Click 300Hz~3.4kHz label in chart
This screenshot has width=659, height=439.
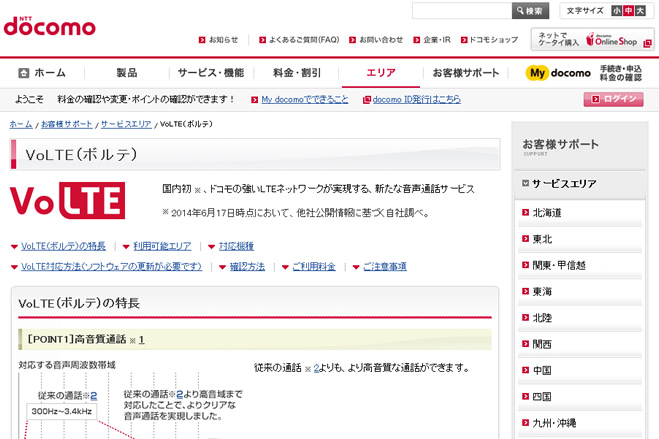pyautogui.click(x=62, y=412)
